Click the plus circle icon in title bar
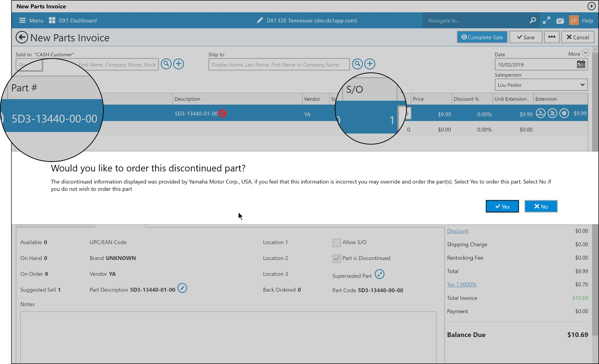599x364 pixels. 592,6
